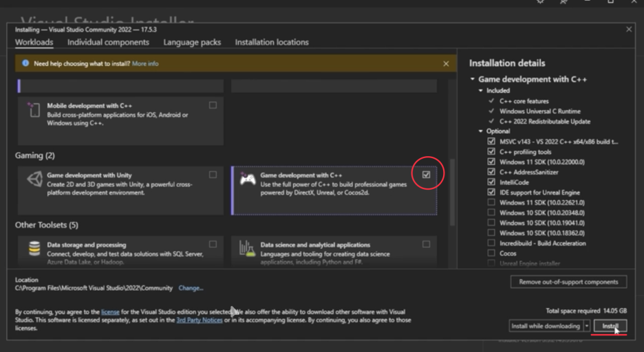Open the More info link
The image size is (644, 352).
pyautogui.click(x=145, y=63)
